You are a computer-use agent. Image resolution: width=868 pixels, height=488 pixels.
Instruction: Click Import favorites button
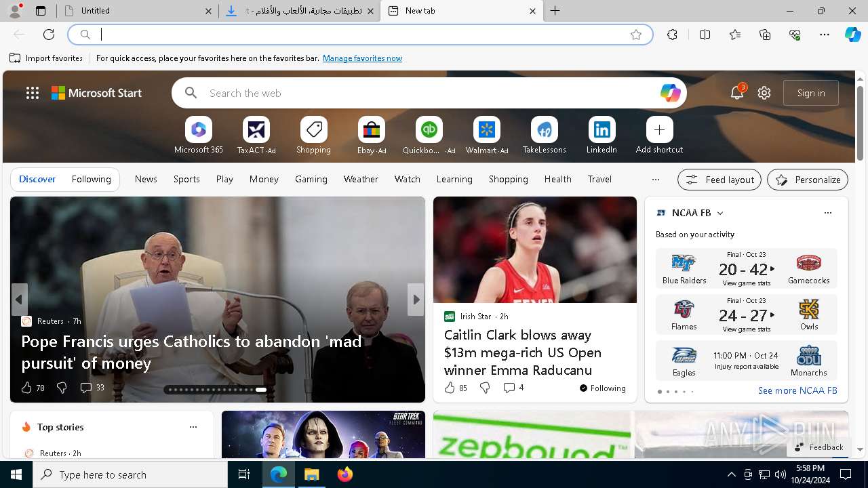[x=46, y=58]
